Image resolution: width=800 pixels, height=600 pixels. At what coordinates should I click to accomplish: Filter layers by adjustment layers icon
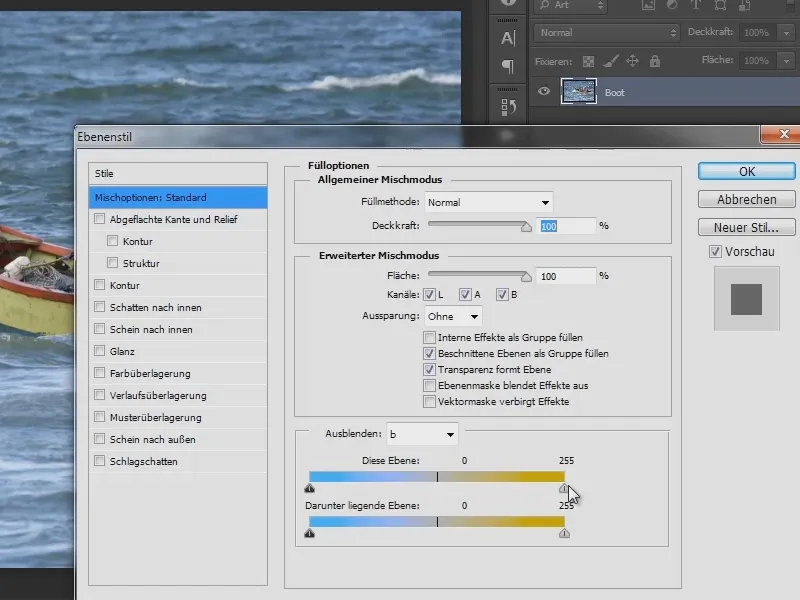coord(672,5)
